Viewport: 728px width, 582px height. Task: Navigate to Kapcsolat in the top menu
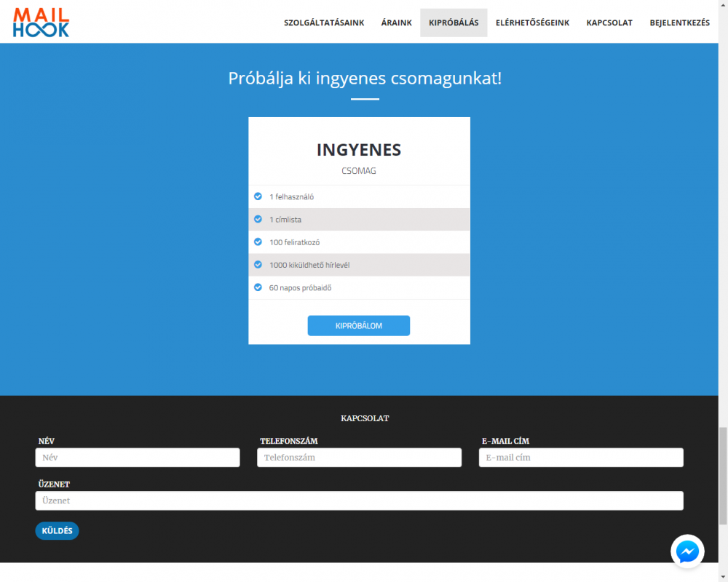(609, 23)
